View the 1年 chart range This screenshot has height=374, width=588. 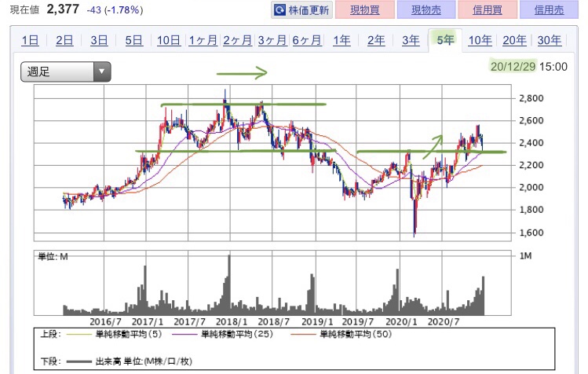341,40
